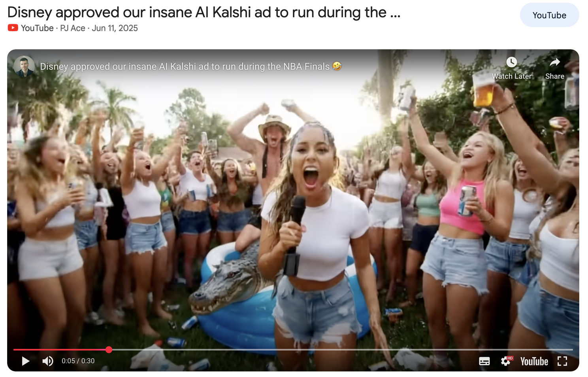Open the video settings gear icon
The width and height of the screenshot is (588, 377).
(506, 361)
